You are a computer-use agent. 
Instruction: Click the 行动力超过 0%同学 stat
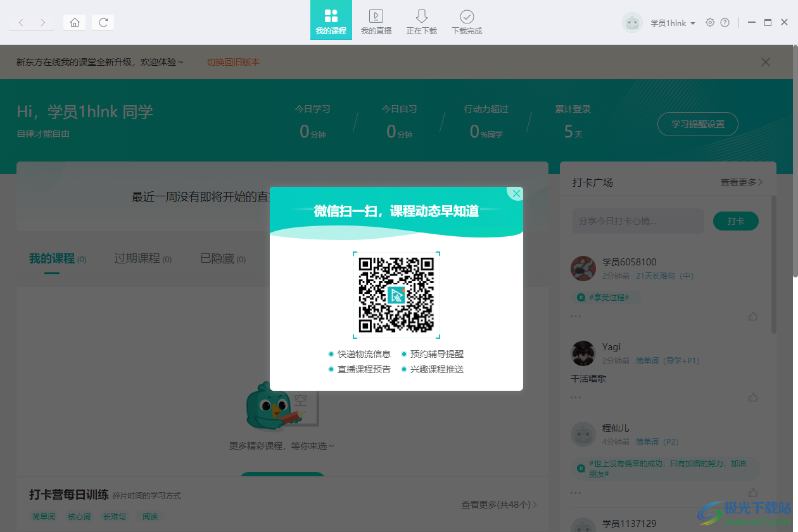click(486, 122)
